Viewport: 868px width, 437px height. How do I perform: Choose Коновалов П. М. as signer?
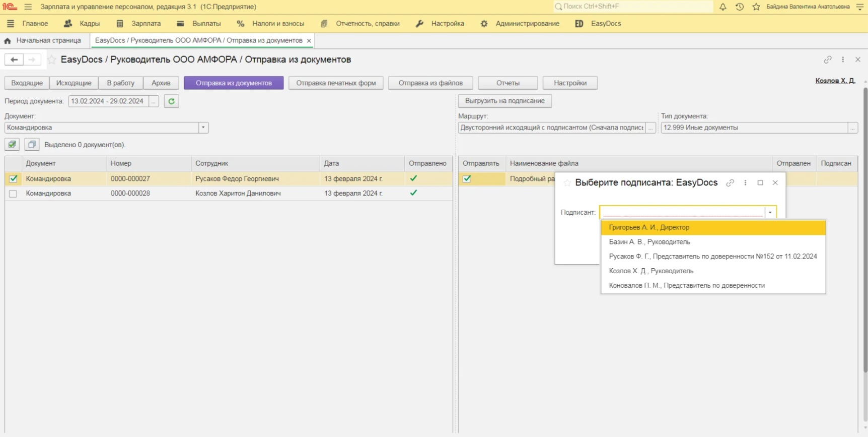click(x=713, y=286)
